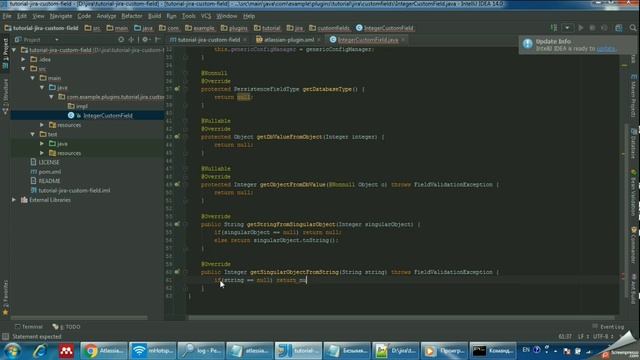Click the Run with Coverage icon
Image resolution: width=640 pixels, height=360 pixels.
point(604,28)
